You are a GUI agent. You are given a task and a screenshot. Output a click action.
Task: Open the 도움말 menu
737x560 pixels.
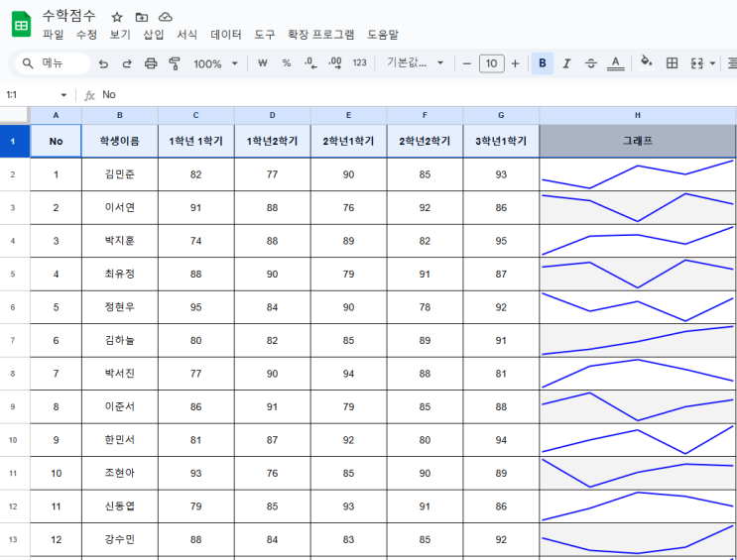(x=383, y=35)
